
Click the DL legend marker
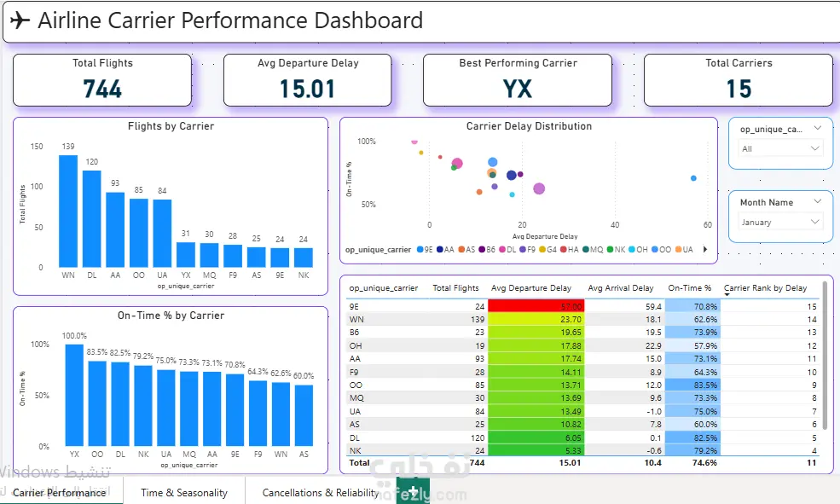pos(502,250)
